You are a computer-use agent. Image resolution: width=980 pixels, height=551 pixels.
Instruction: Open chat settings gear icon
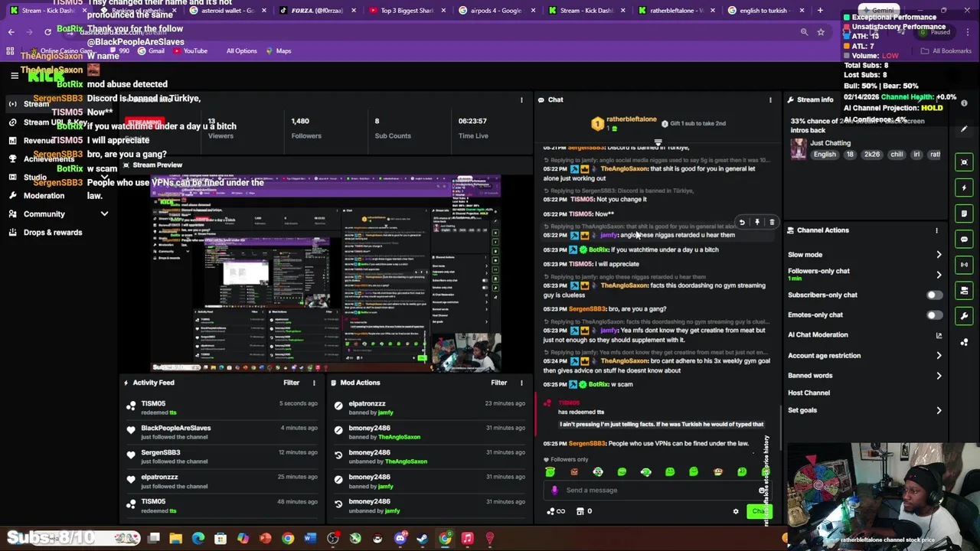coord(736,511)
